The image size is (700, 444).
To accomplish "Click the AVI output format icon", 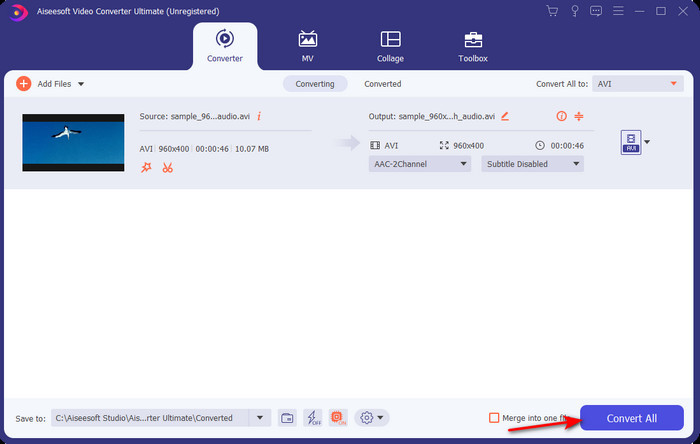I will tap(631, 142).
